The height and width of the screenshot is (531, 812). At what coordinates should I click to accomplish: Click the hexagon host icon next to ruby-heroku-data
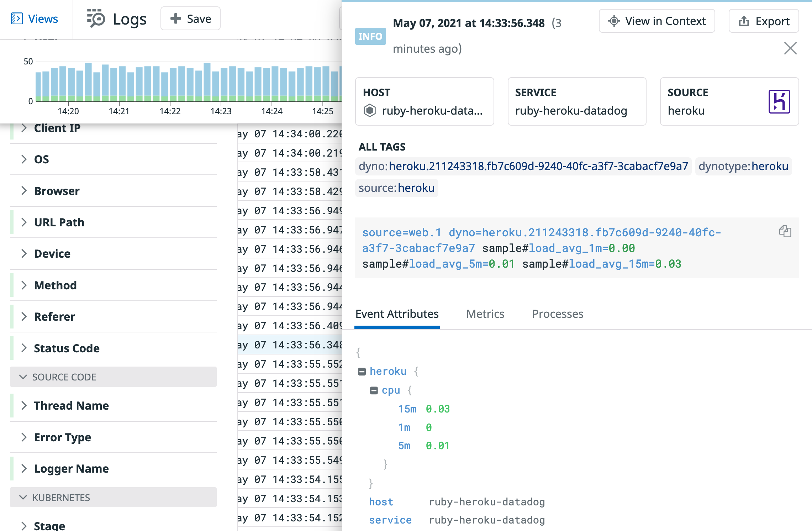pos(370,111)
